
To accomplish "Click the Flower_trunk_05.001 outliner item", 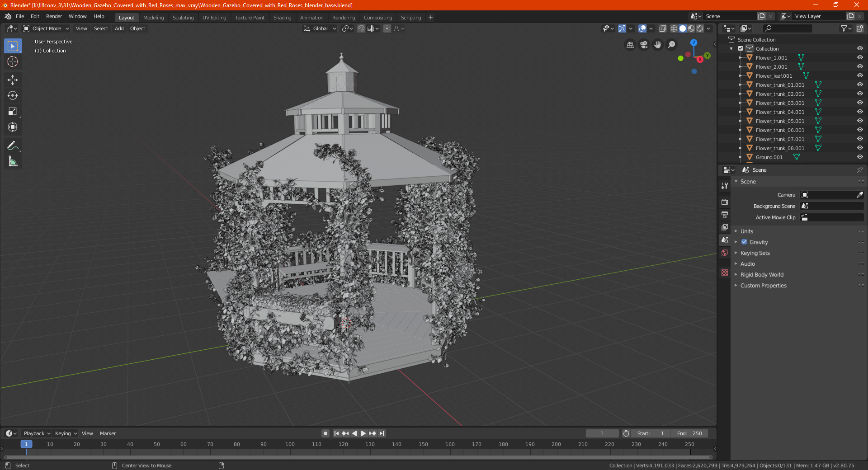I will (780, 121).
